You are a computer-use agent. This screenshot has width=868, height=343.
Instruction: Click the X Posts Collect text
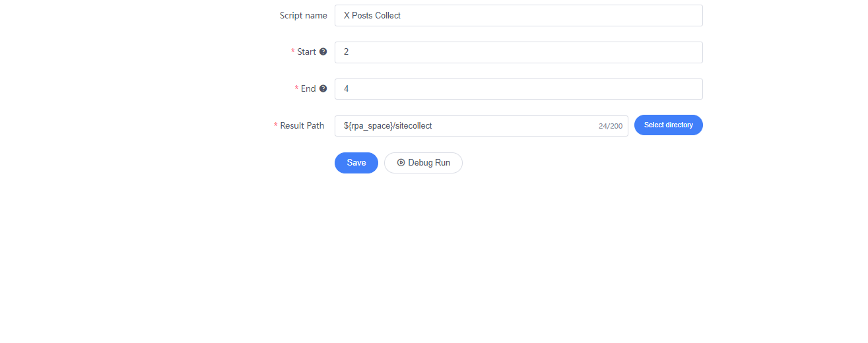[372, 15]
